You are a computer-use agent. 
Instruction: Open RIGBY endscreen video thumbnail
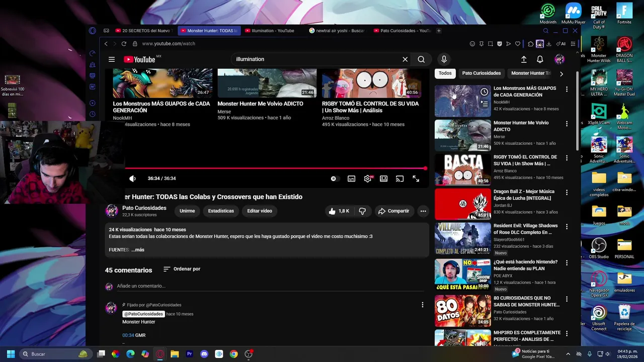pyautogui.click(x=371, y=83)
